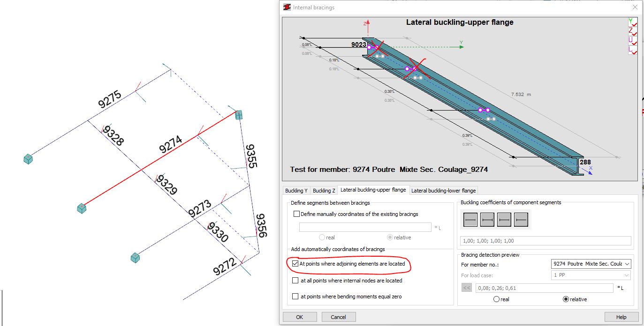Select the L lateral buckling icon
This screenshot has height=326, width=644.
pos(633,51)
